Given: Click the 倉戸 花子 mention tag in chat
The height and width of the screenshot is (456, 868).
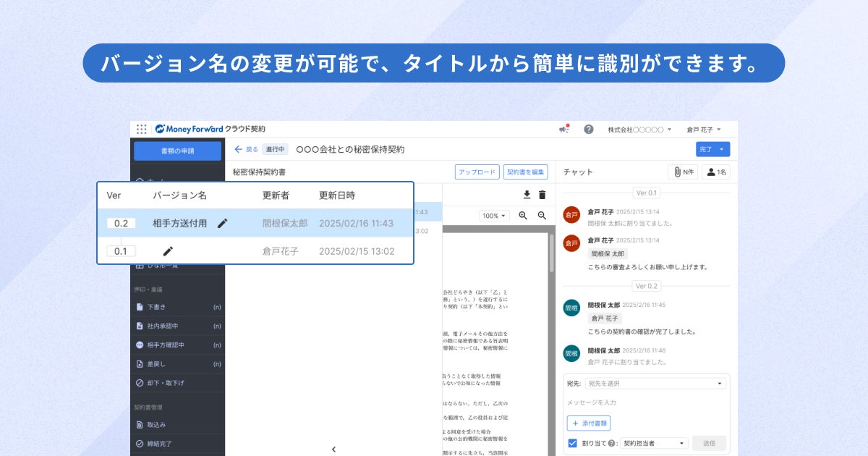Looking at the screenshot, I should (x=605, y=318).
